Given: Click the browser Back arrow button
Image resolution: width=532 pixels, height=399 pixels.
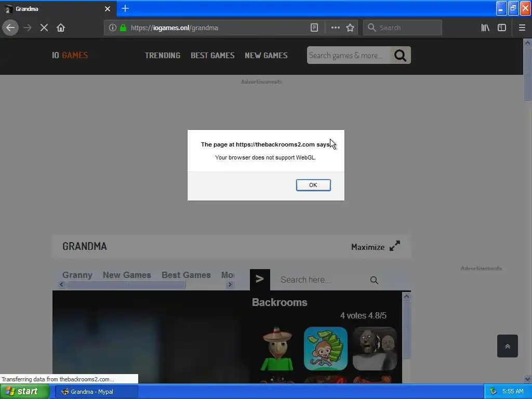Looking at the screenshot, I should (10, 28).
